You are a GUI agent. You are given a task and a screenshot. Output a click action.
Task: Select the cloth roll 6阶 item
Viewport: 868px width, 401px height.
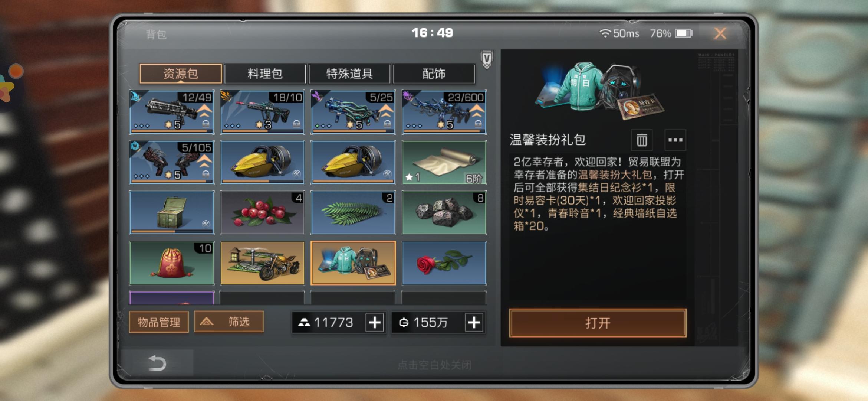pos(444,163)
